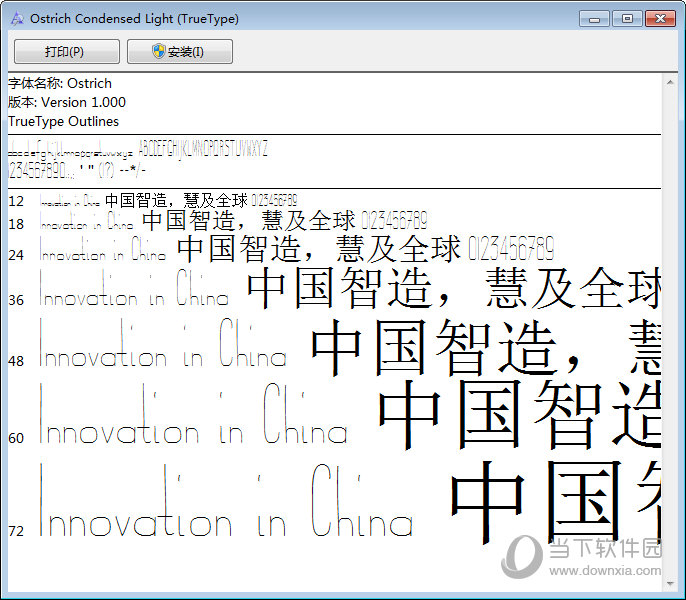Click the size label 18
686x600 pixels.
point(16,224)
